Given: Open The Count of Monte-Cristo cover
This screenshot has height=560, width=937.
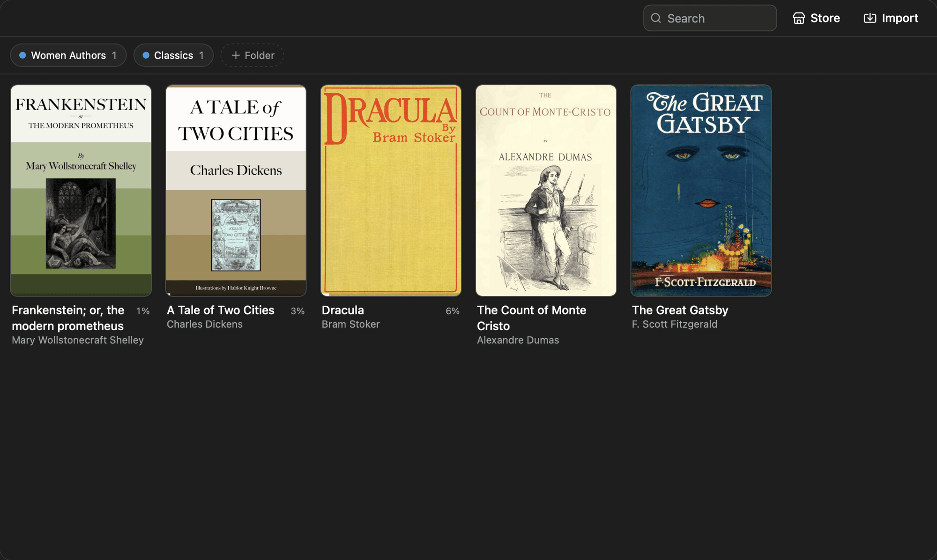Looking at the screenshot, I should tap(546, 191).
